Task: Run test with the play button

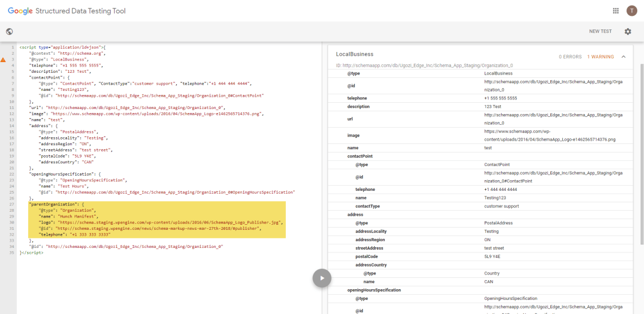Action: coord(322,278)
